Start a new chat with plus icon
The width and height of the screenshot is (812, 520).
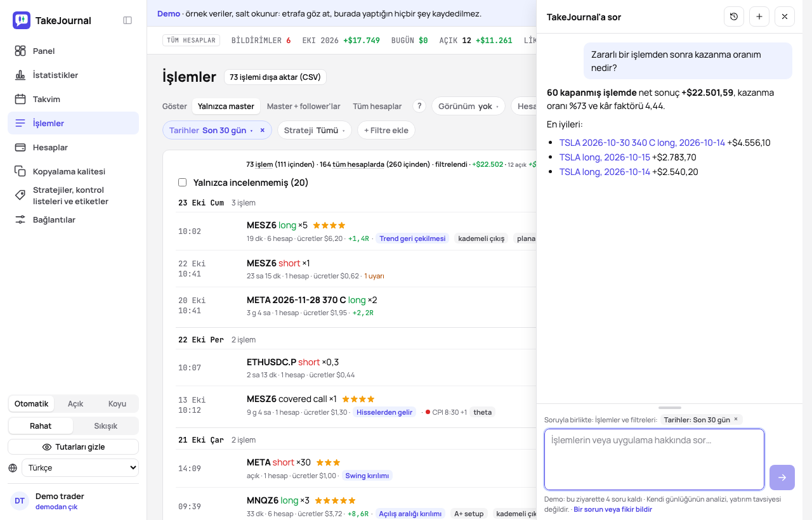coord(759,16)
